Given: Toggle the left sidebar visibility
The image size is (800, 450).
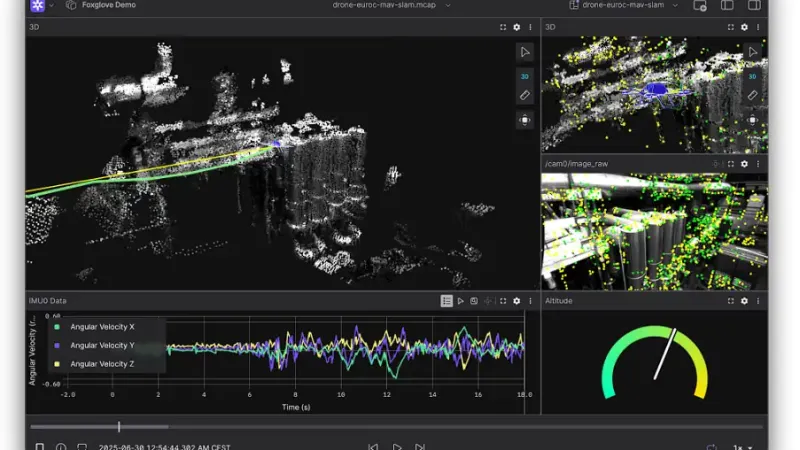Looking at the screenshot, I should (727, 6).
